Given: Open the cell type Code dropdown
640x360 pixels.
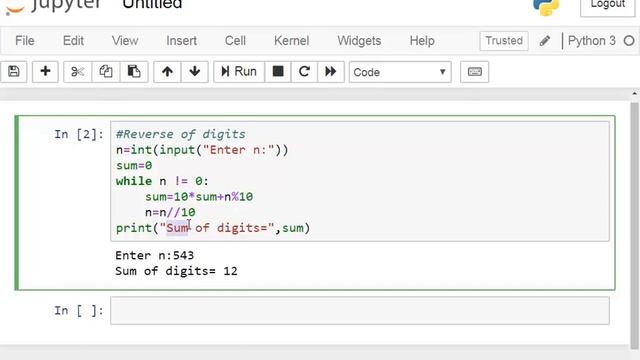Looking at the screenshot, I should tap(400, 72).
